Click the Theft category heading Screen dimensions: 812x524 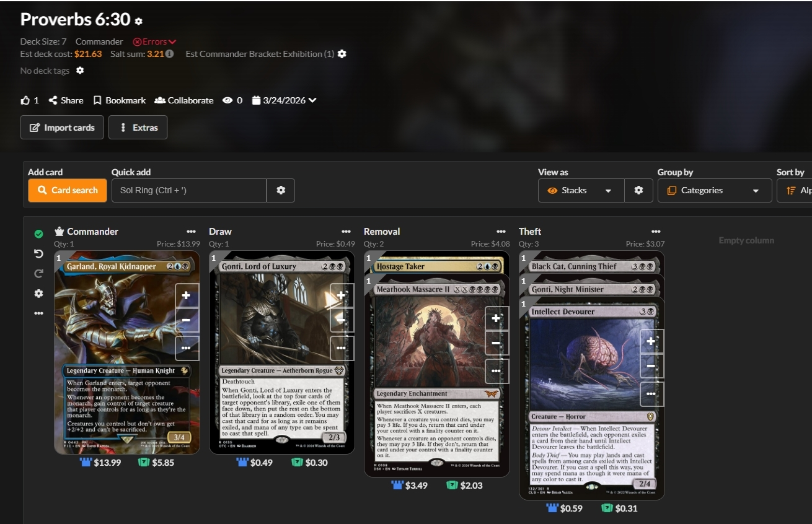tap(531, 232)
